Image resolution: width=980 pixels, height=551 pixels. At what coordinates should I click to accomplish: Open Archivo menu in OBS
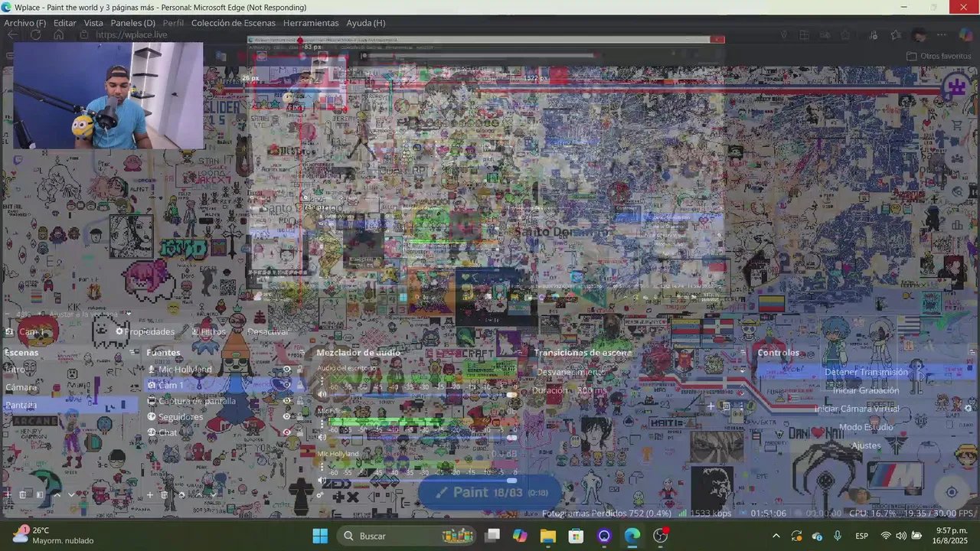pyautogui.click(x=24, y=23)
